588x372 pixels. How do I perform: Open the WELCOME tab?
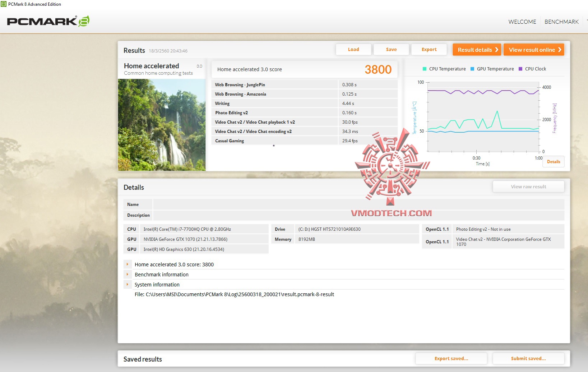point(522,22)
